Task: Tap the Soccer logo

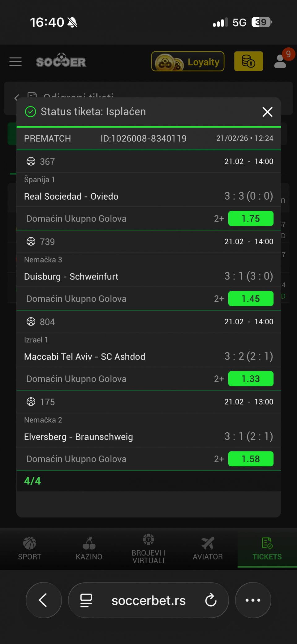Action: [61, 61]
